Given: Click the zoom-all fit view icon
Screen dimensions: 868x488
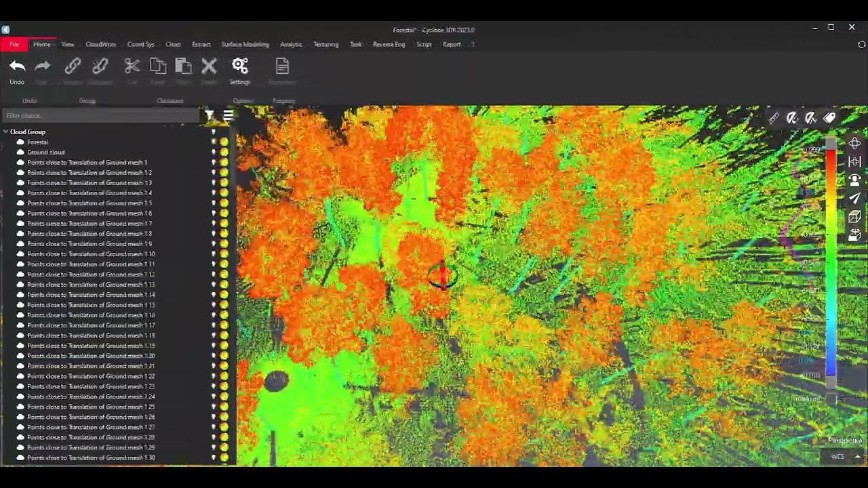Looking at the screenshot, I should [854, 161].
